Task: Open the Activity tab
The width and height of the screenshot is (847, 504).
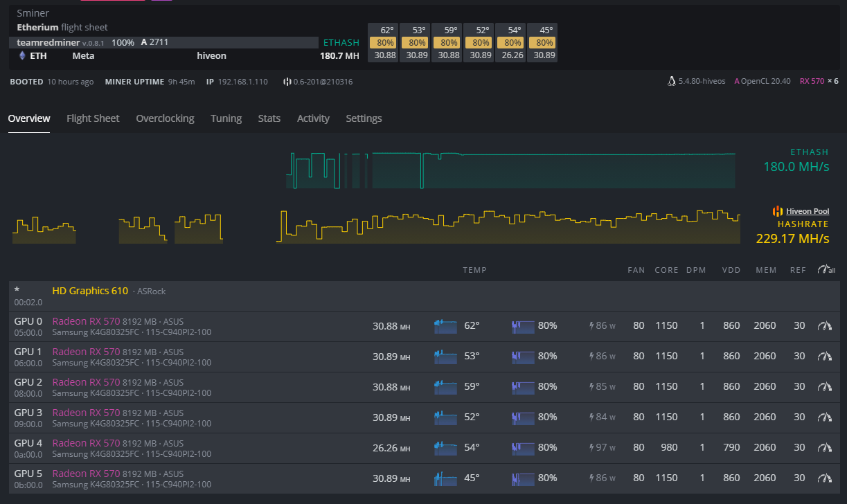Action: pyautogui.click(x=313, y=118)
